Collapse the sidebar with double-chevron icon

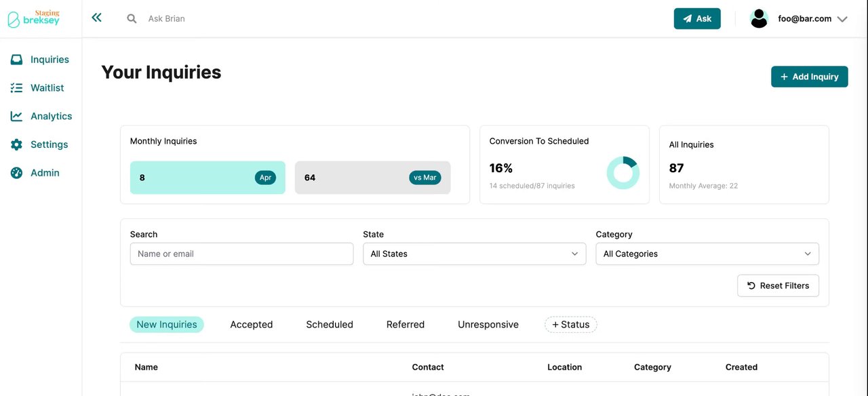coord(96,18)
